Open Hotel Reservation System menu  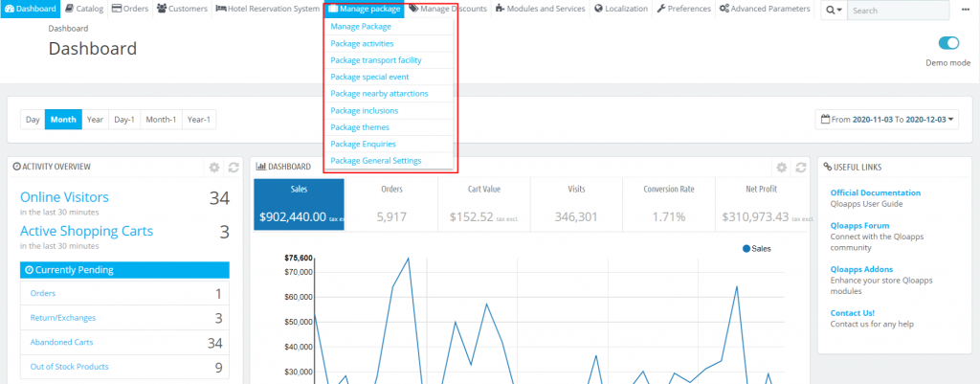(x=268, y=9)
